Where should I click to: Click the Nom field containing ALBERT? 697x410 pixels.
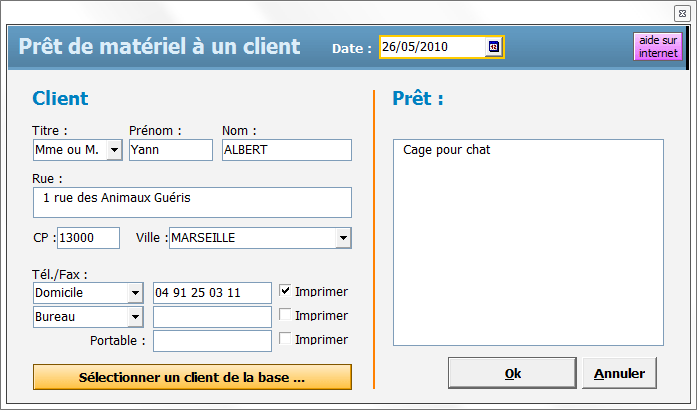click(x=286, y=150)
